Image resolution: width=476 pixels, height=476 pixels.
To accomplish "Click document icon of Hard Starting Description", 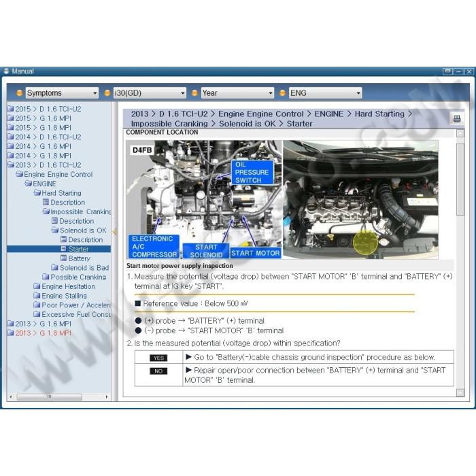I will point(46,202).
